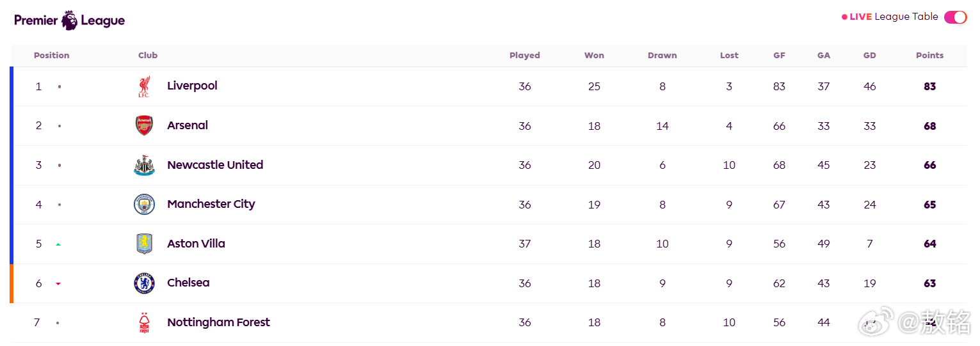The image size is (980, 346).
Task: Sort table by Played column header
Action: pyautogui.click(x=525, y=56)
